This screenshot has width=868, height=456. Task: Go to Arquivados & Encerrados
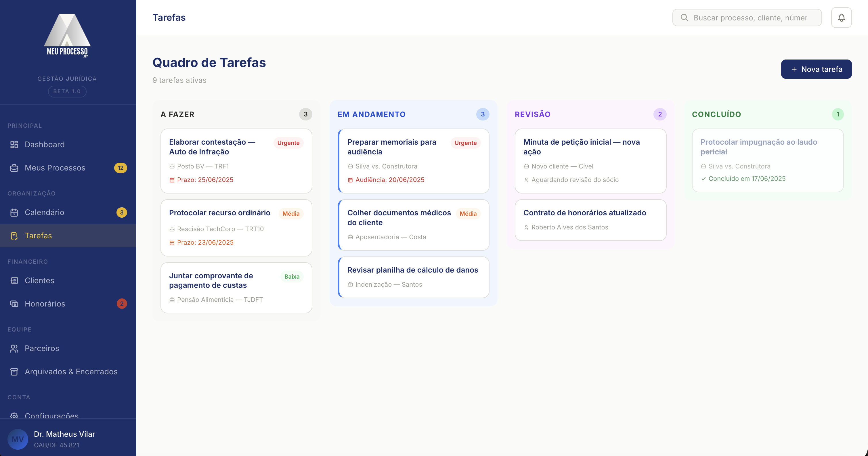point(68,372)
